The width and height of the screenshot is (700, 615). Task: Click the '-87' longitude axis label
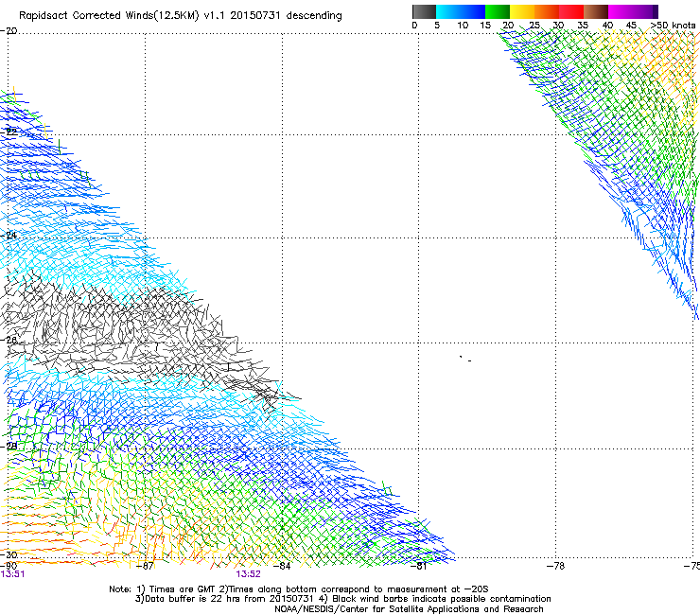click(x=145, y=566)
